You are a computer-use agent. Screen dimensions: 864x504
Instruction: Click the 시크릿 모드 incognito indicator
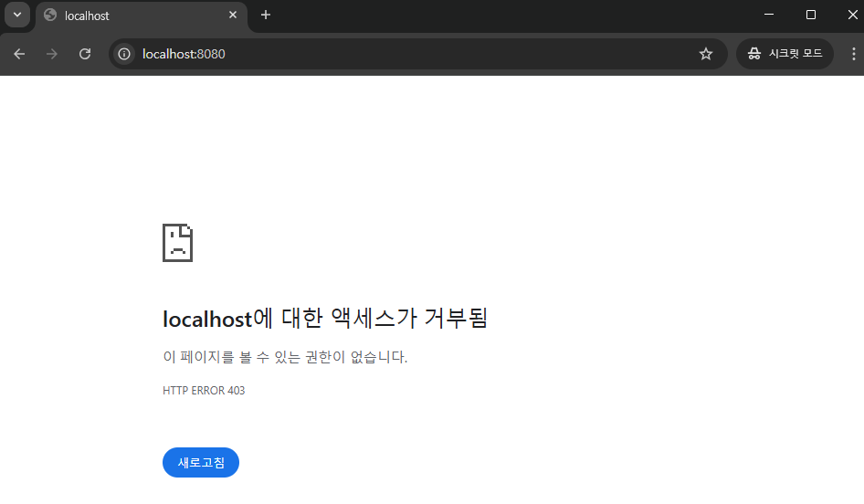click(x=785, y=54)
